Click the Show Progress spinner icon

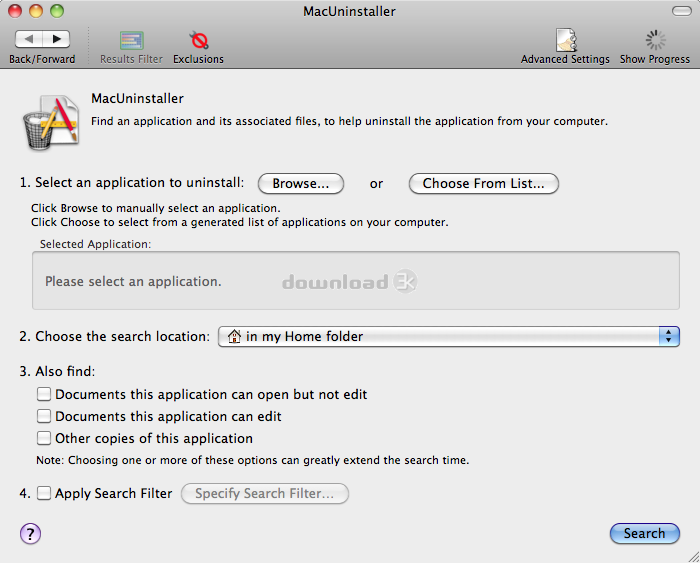click(x=655, y=40)
